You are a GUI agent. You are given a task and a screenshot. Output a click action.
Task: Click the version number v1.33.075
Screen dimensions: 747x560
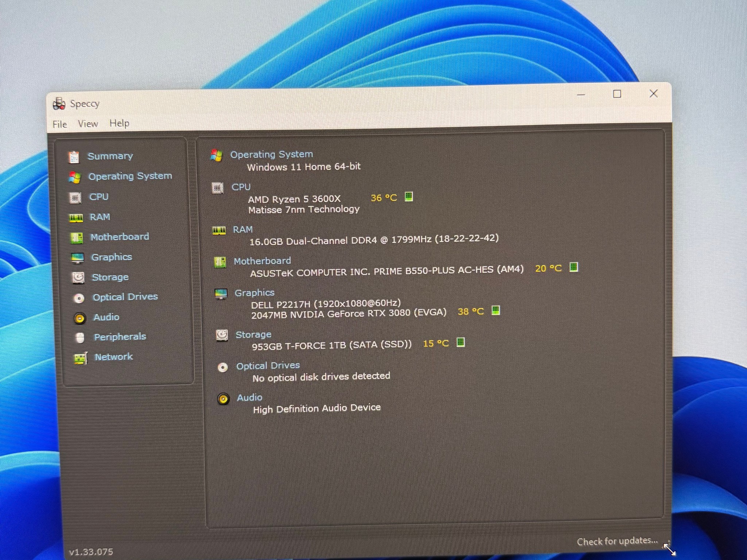(91, 552)
